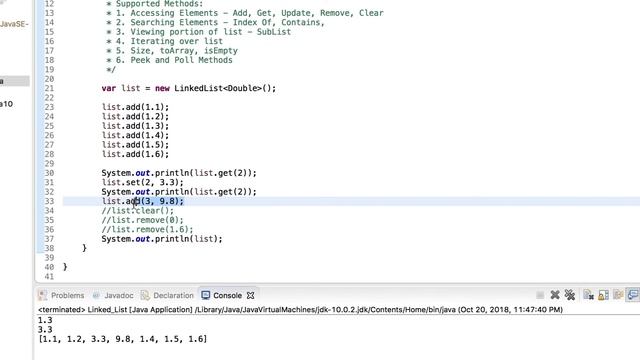Click the Console monitor icon on tab
The width and height of the screenshot is (640, 360).
(206, 295)
